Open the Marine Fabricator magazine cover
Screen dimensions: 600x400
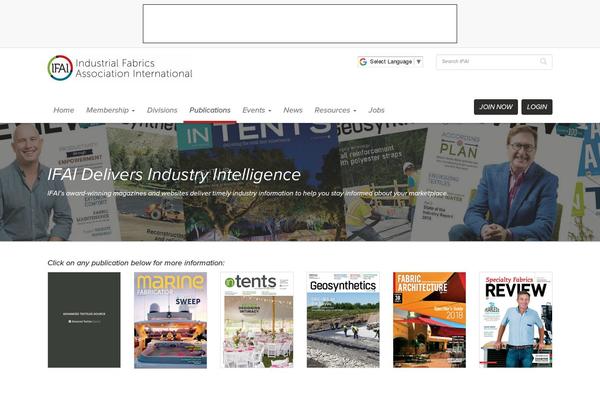(x=171, y=320)
